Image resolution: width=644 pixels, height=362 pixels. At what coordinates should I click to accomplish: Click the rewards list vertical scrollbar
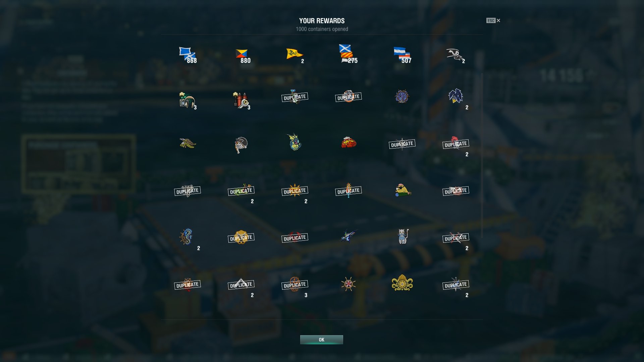click(482, 156)
